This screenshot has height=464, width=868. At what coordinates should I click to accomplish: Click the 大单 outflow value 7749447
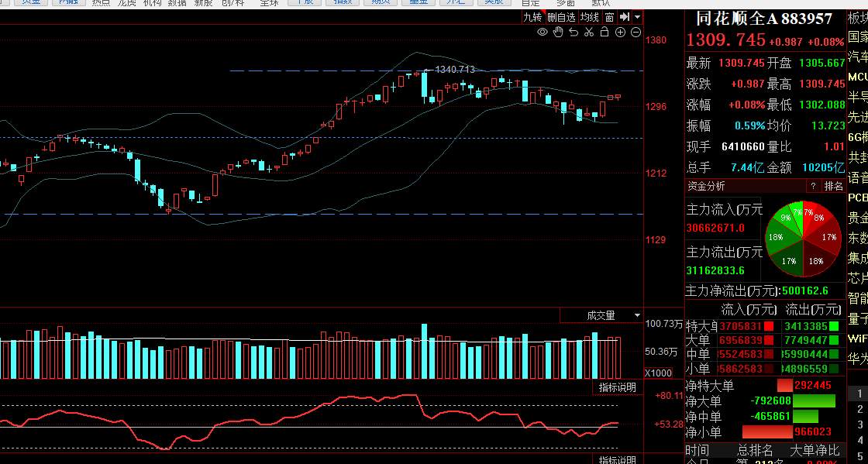pos(806,339)
